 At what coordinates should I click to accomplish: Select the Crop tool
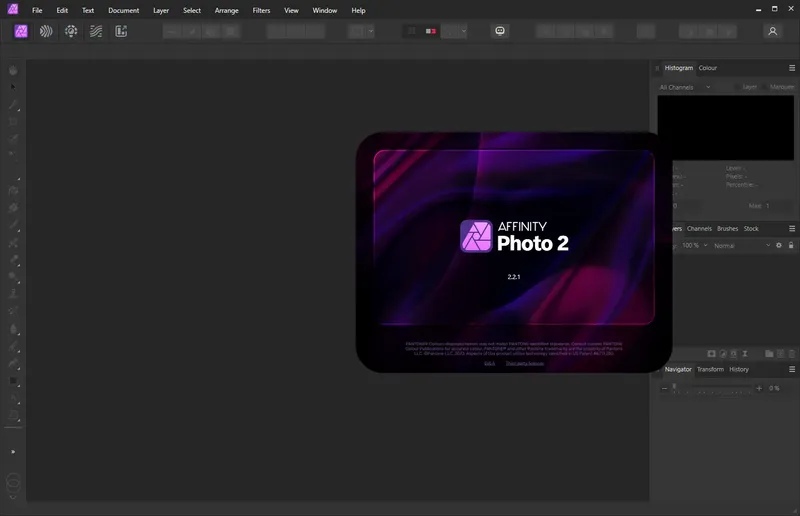(x=14, y=121)
